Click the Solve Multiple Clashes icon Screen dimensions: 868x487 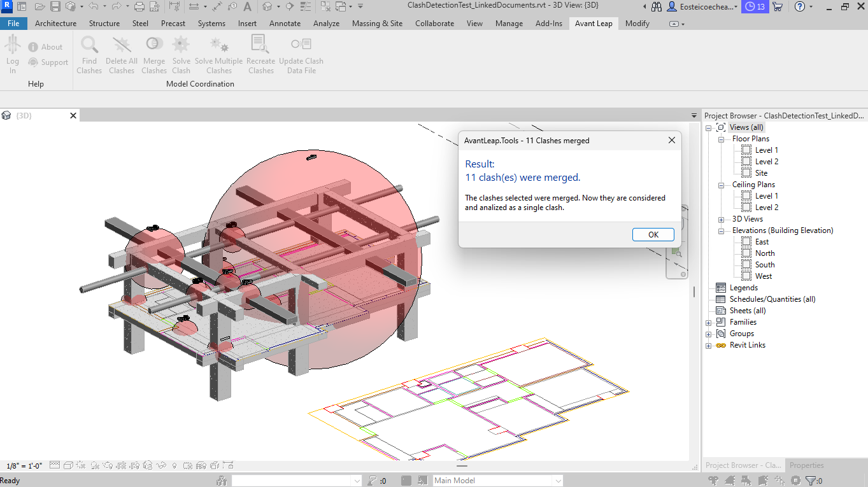tap(218, 46)
